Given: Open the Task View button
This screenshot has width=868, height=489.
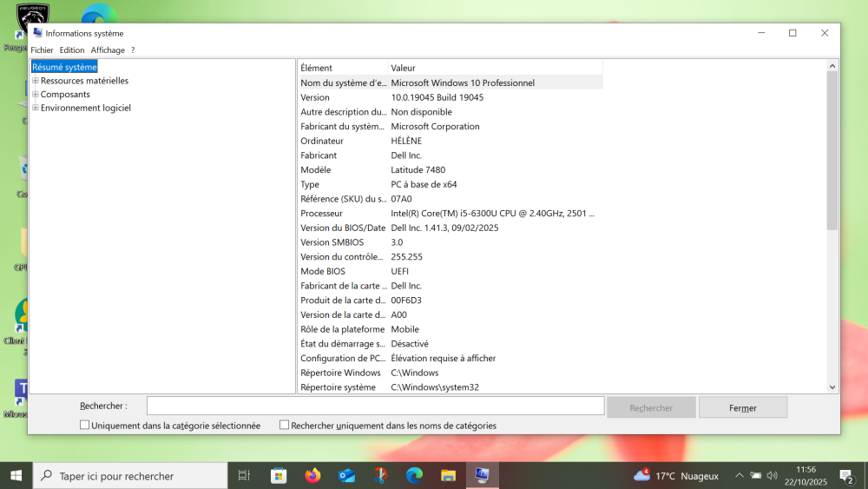Looking at the screenshot, I should coord(244,475).
